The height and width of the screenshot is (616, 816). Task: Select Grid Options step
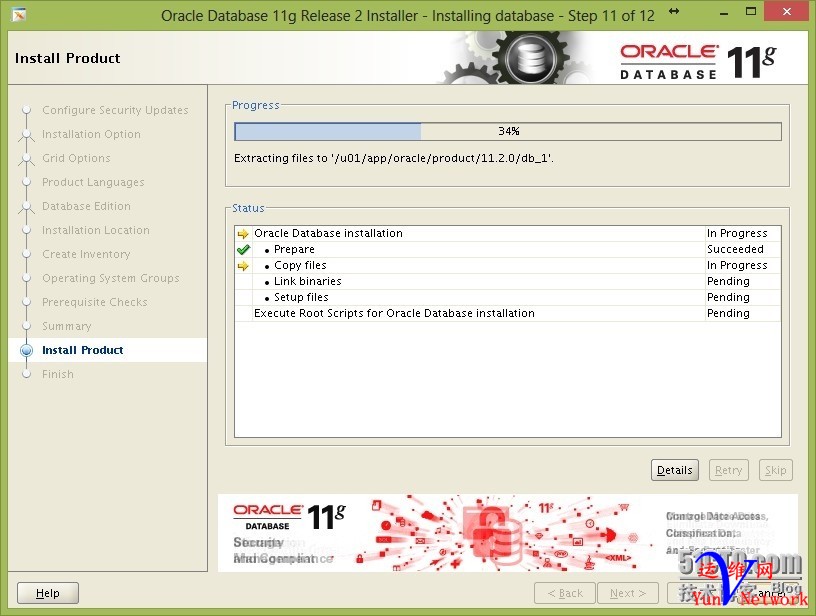pyautogui.click(x=76, y=158)
